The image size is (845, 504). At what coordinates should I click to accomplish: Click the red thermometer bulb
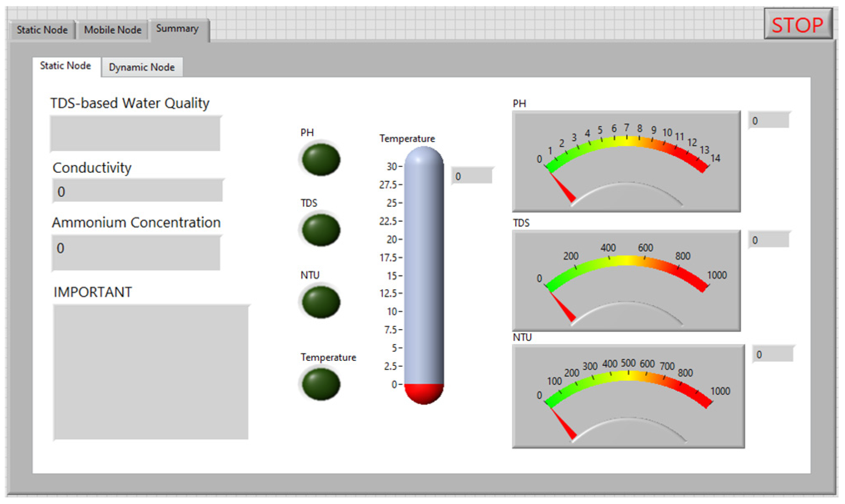[424, 393]
